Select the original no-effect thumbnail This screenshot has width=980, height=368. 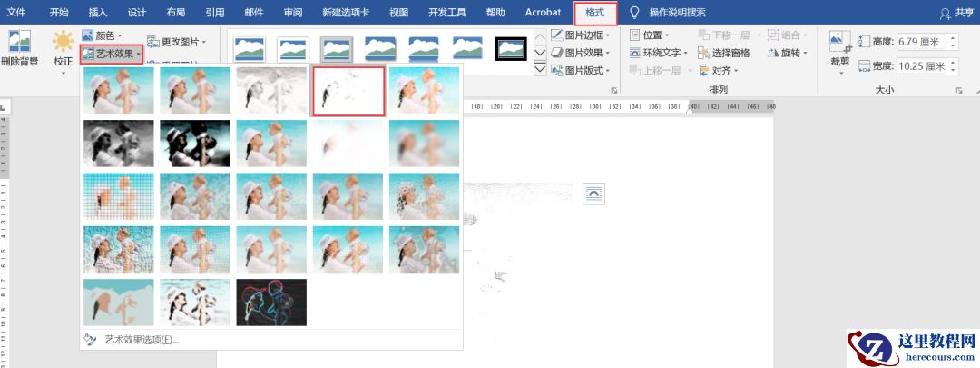[119, 90]
